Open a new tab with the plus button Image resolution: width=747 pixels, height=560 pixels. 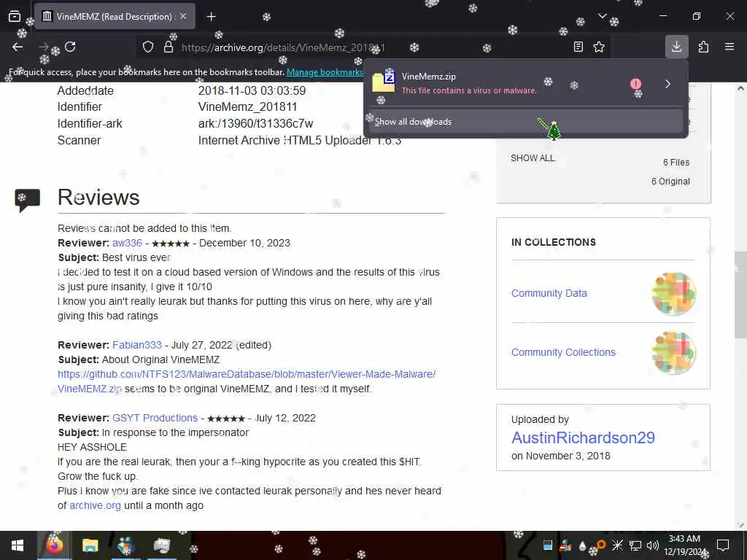coord(212,17)
